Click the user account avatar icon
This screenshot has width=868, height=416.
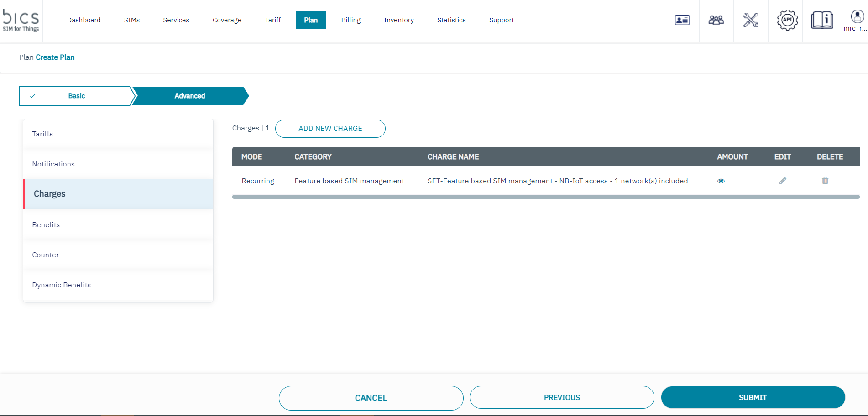click(x=857, y=17)
